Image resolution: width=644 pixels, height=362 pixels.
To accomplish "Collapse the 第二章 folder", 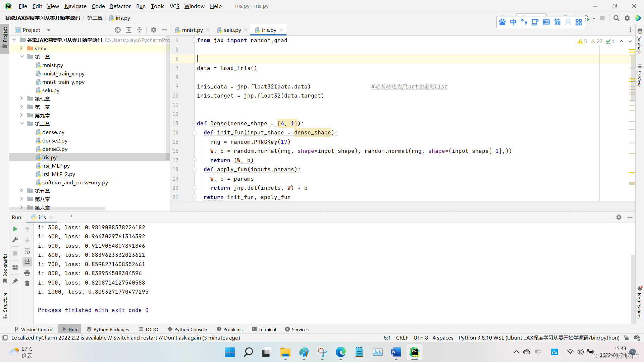I will (21, 124).
